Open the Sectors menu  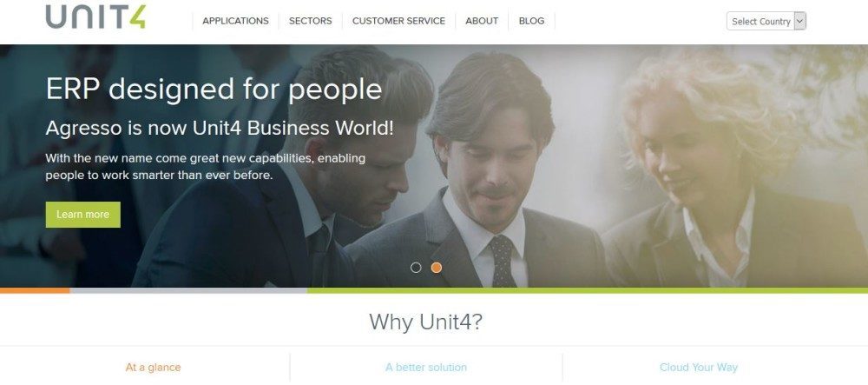tap(310, 21)
